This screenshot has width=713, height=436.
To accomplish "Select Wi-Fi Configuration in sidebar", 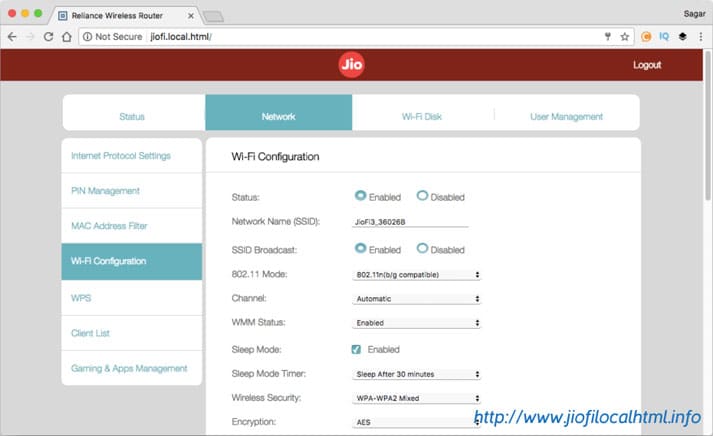I will click(x=131, y=261).
